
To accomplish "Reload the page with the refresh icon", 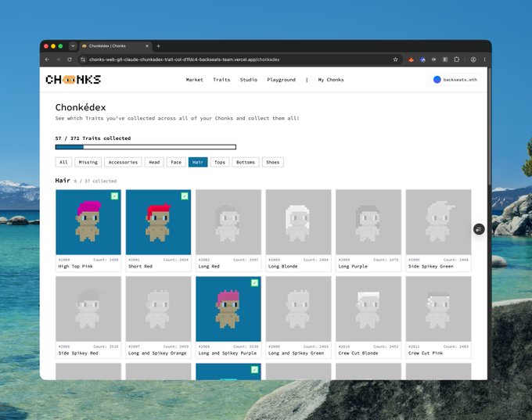I will coord(70,59).
